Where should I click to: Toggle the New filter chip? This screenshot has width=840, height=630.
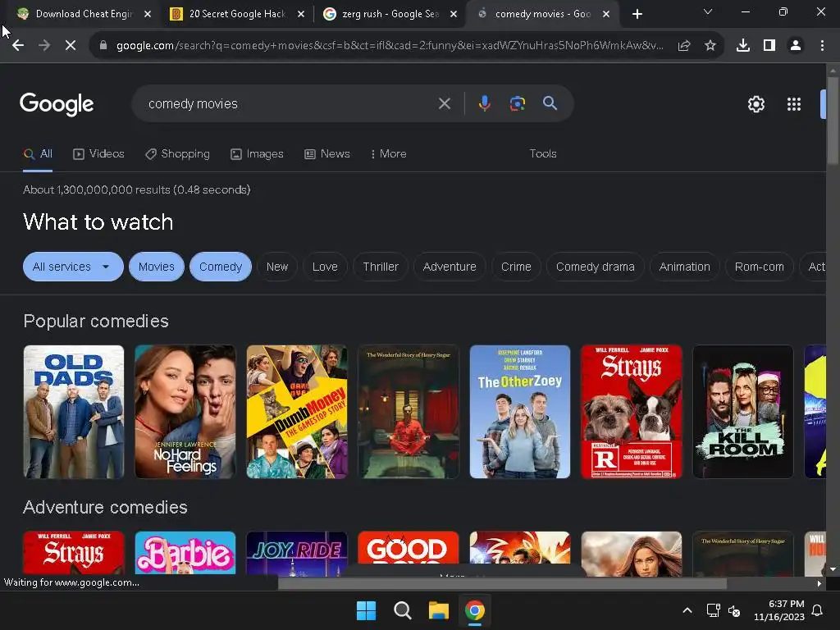(x=277, y=267)
